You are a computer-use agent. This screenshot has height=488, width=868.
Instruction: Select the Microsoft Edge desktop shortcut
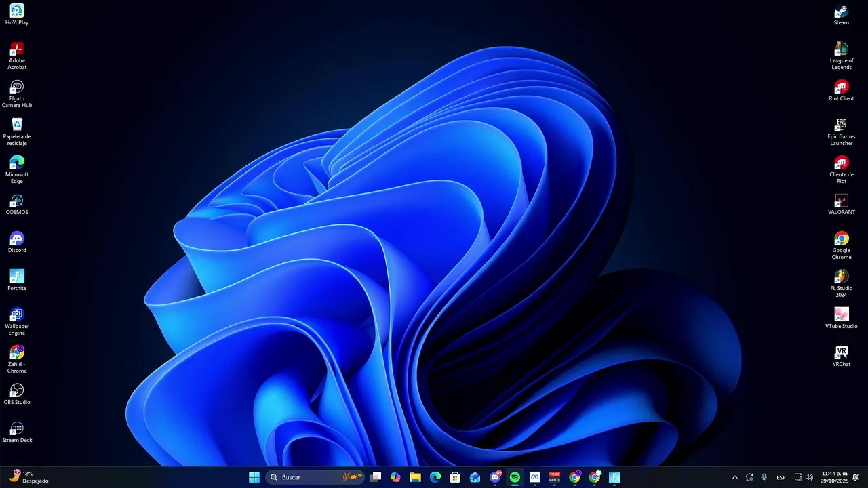point(17,169)
